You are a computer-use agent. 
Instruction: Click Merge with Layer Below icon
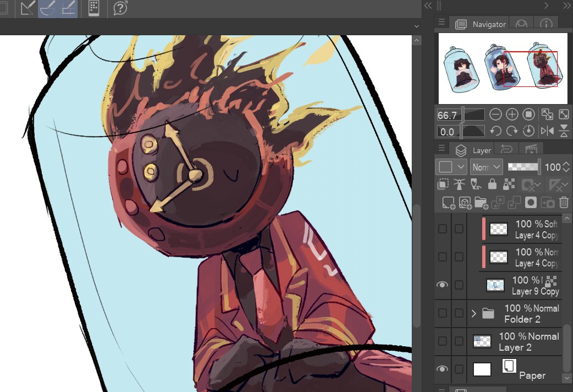[x=514, y=203]
